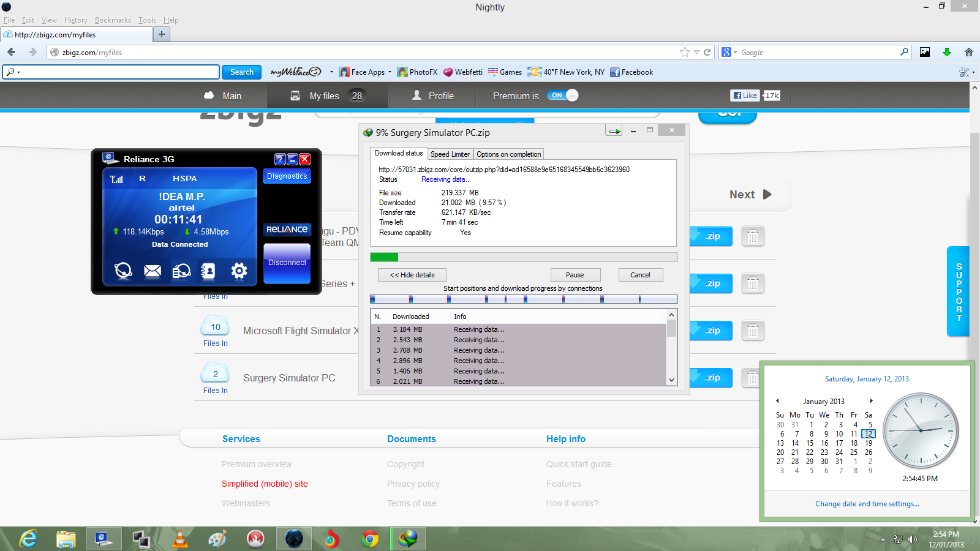Image resolution: width=980 pixels, height=551 pixels.
Task: Open the search engine dropdown beside Google icon
Action: pos(735,53)
